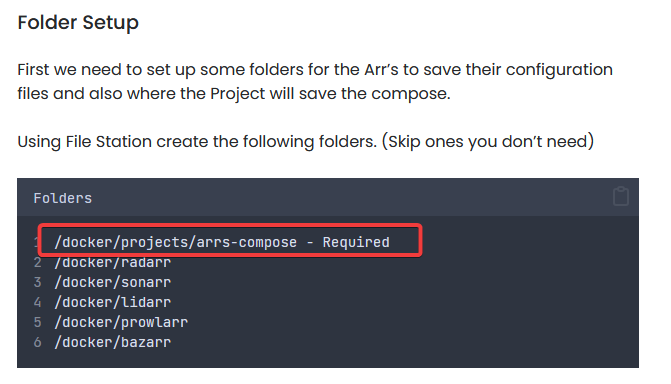Click line number 4 in the gutter
The width and height of the screenshot is (671, 384).
click(x=38, y=302)
